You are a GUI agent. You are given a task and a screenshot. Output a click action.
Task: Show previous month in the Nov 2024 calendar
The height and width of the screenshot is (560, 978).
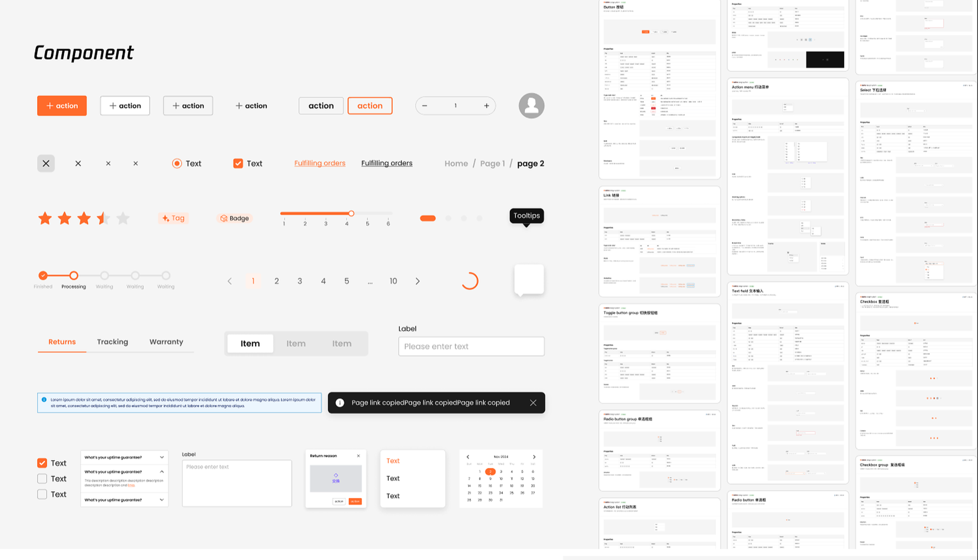(468, 457)
